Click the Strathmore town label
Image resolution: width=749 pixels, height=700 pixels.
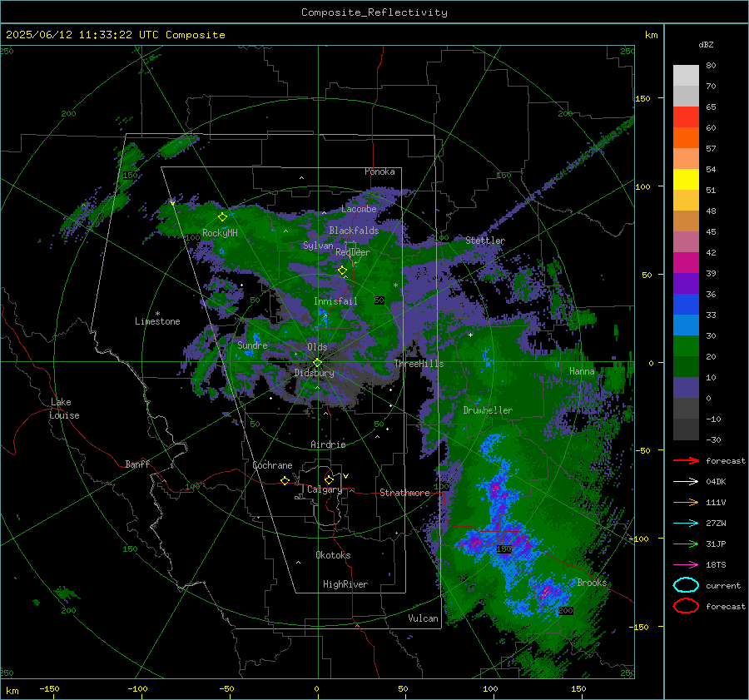404,493
